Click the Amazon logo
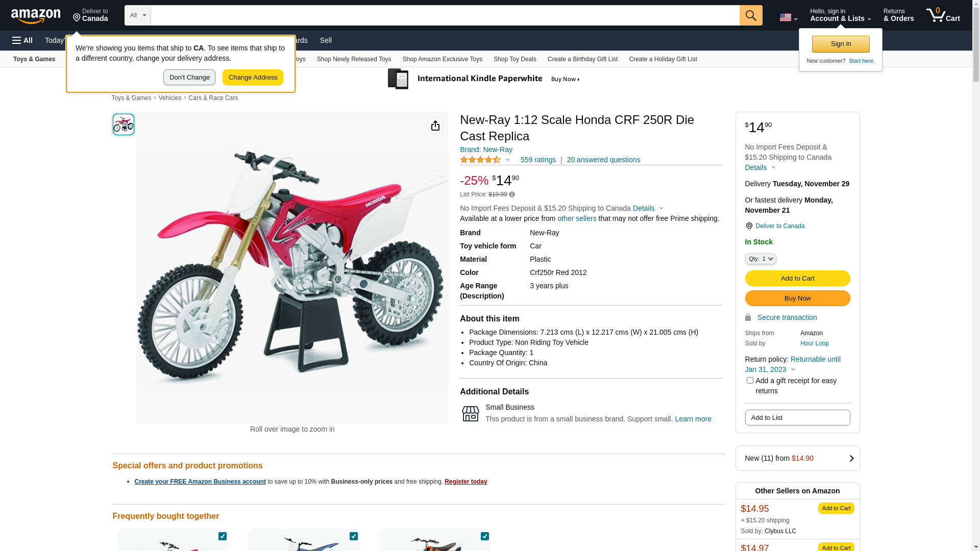Viewport: 980px width, 551px height. coord(36,16)
